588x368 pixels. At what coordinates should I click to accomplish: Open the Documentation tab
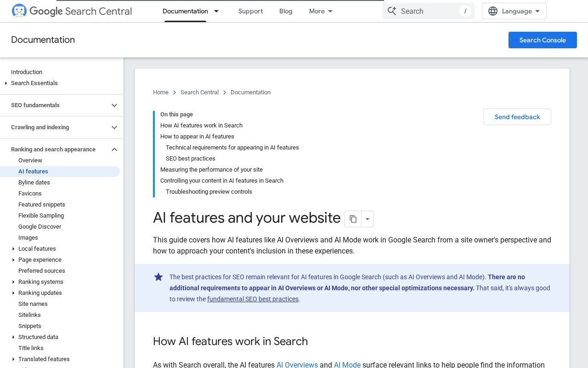point(185,11)
